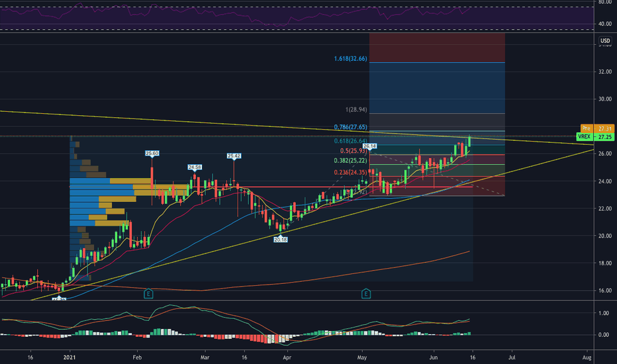617x364 pixels.
Task: Click the May earnings 'E' marker
Action: pyautogui.click(x=366, y=294)
